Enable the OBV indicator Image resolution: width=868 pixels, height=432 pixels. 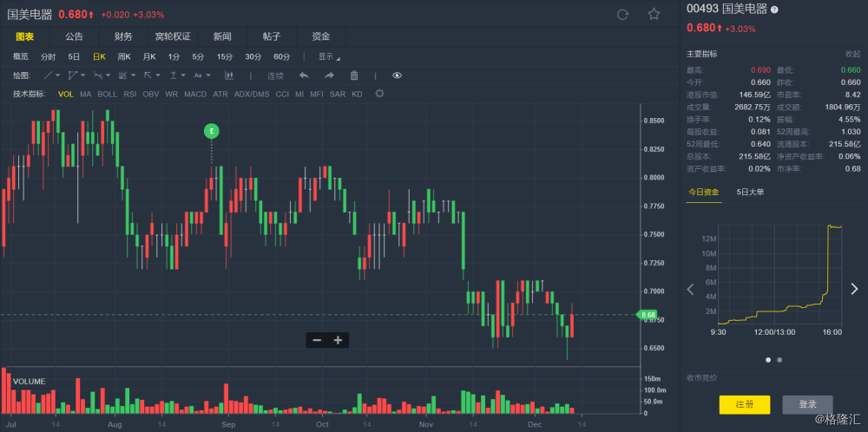click(150, 94)
